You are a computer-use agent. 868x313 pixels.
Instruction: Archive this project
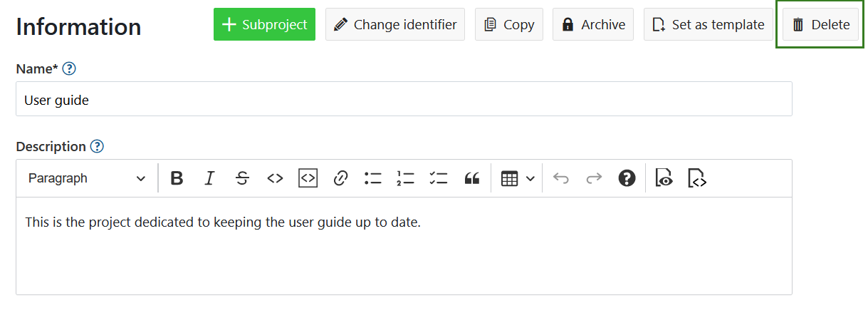(x=593, y=25)
